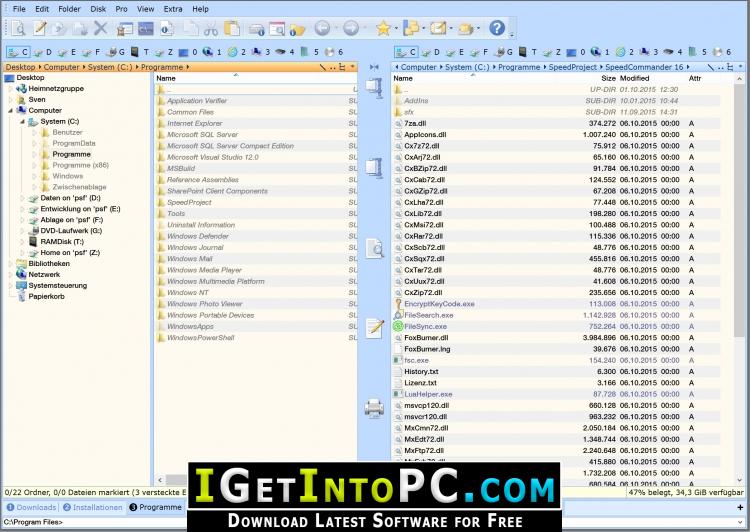
Task: Select Systemsteuerung in folder tree
Action: [57, 286]
